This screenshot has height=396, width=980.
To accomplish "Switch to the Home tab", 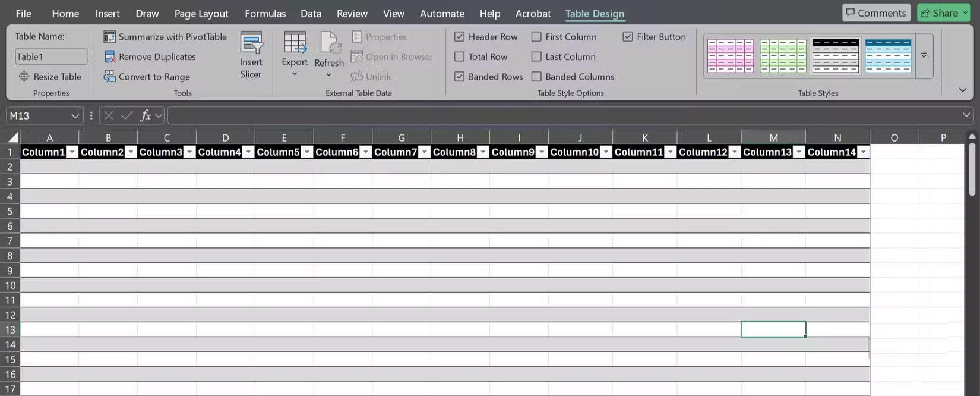I will pyautogui.click(x=65, y=13).
